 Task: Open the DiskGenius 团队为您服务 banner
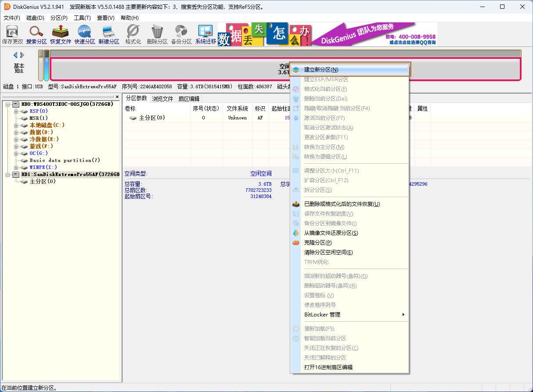(x=328, y=34)
